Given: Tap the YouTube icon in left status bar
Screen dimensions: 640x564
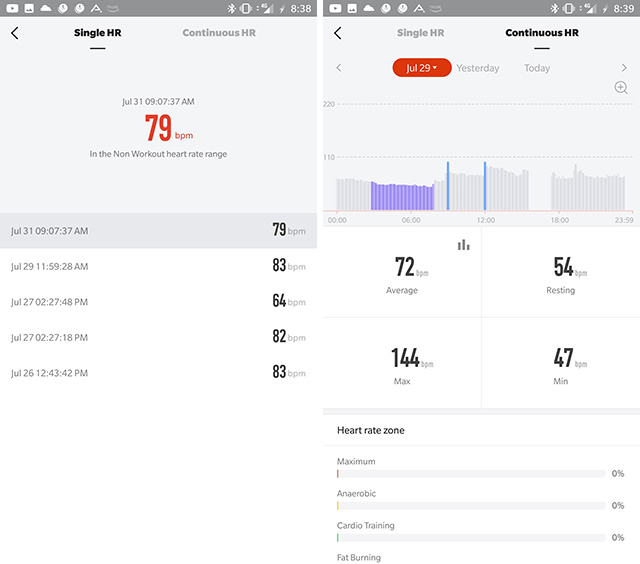Looking at the screenshot, I should click(x=12, y=8).
